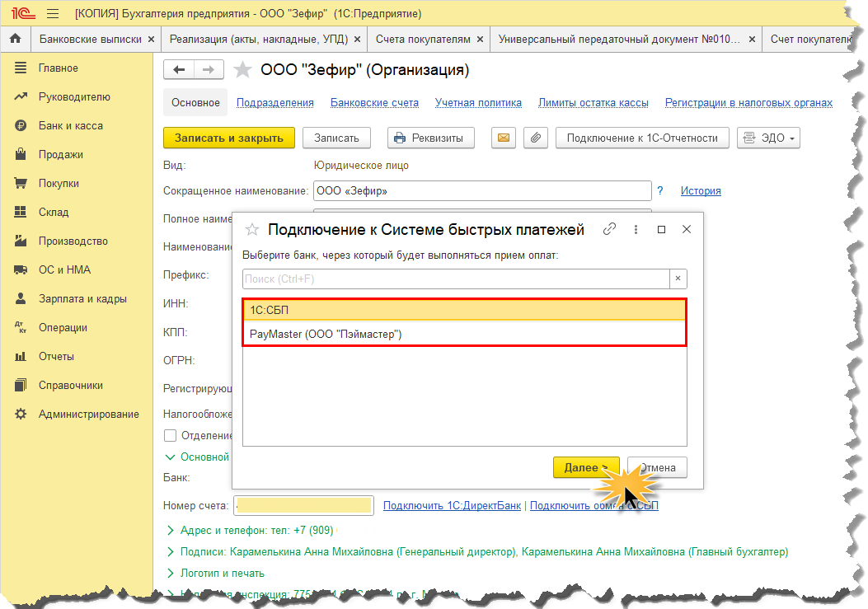This screenshot has height=609, width=868.
Task: Click the Отмена button in the dialog
Action: pos(657,467)
